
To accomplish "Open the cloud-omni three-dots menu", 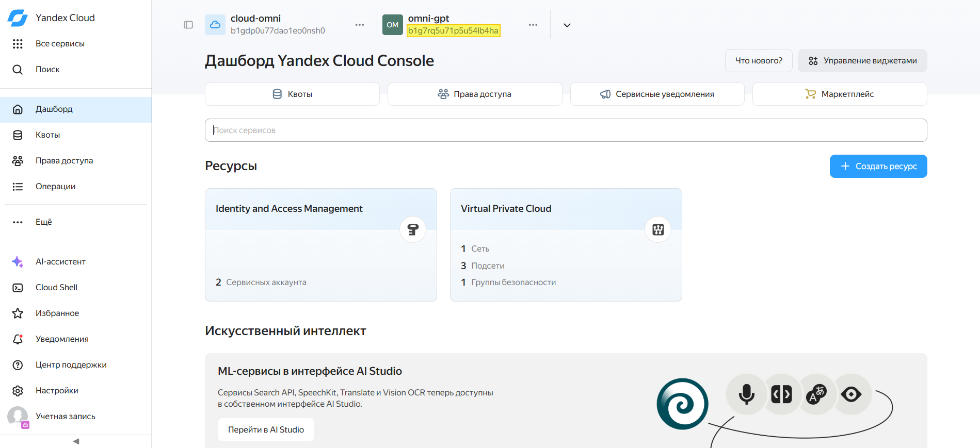I will [x=360, y=25].
